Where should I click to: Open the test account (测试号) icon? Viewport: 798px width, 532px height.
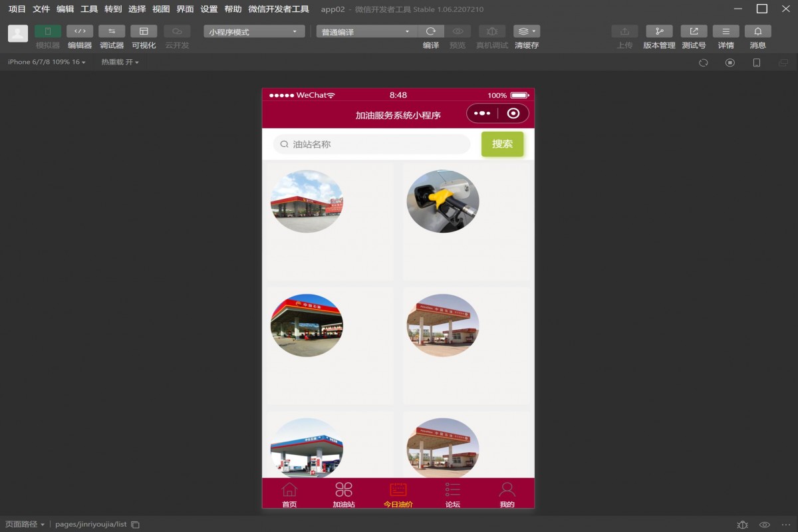click(x=694, y=31)
